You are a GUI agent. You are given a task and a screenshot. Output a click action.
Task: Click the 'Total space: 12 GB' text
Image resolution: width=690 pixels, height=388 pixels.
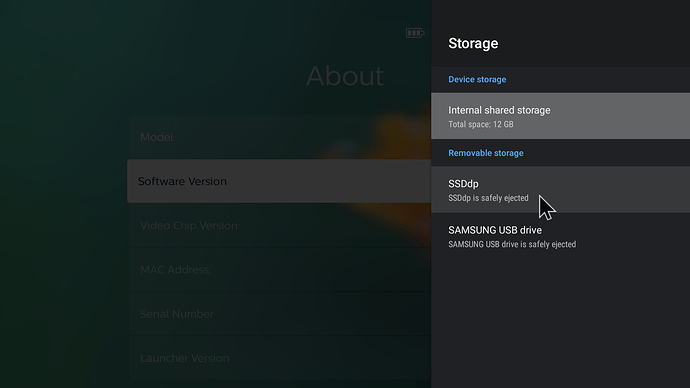click(481, 124)
